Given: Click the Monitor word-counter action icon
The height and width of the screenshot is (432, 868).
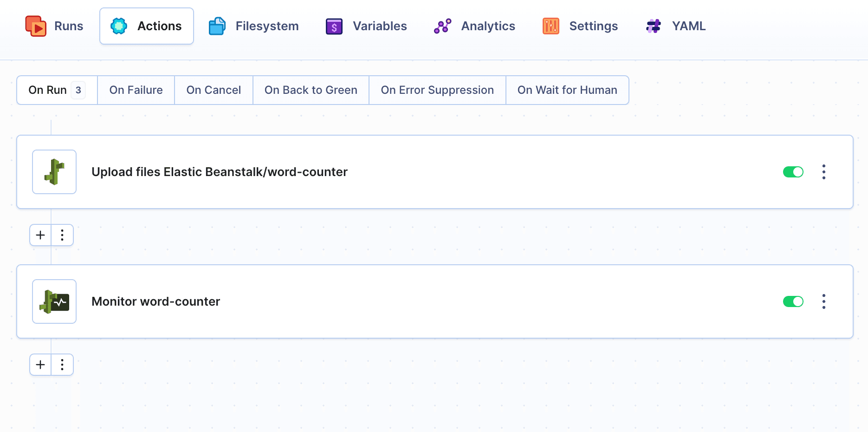Looking at the screenshot, I should pos(54,301).
